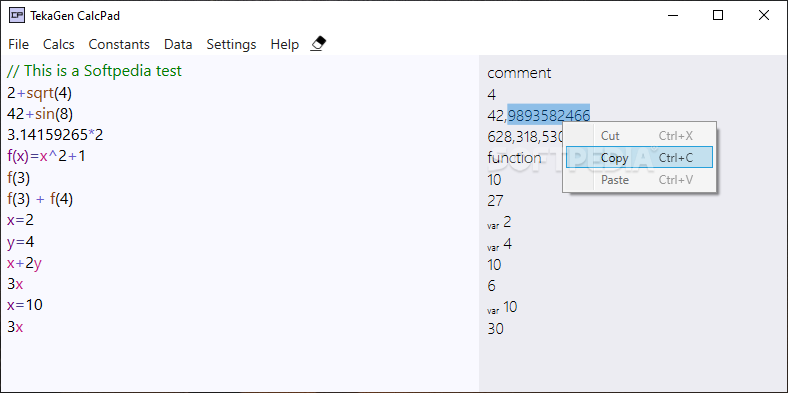The width and height of the screenshot is (788, 393).
Task: Click the assignment line x=2
Action: coord(21,220)
